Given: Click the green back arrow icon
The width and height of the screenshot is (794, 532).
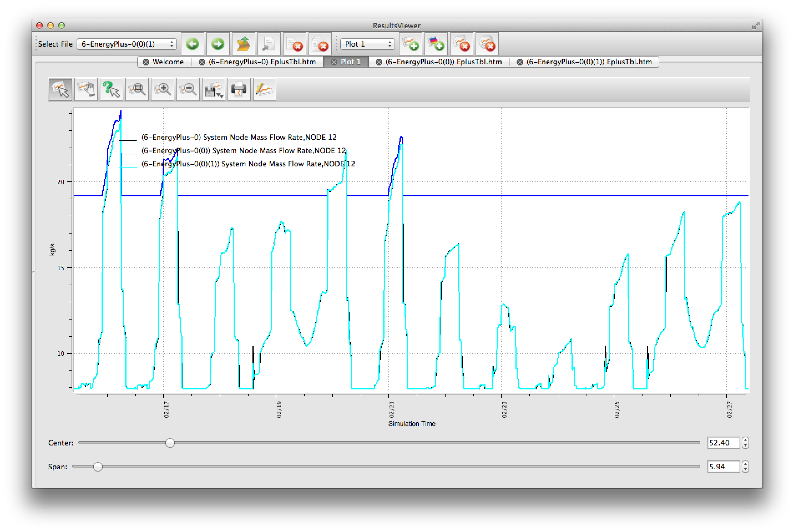Looking at the screenshot, I should 192,44.
